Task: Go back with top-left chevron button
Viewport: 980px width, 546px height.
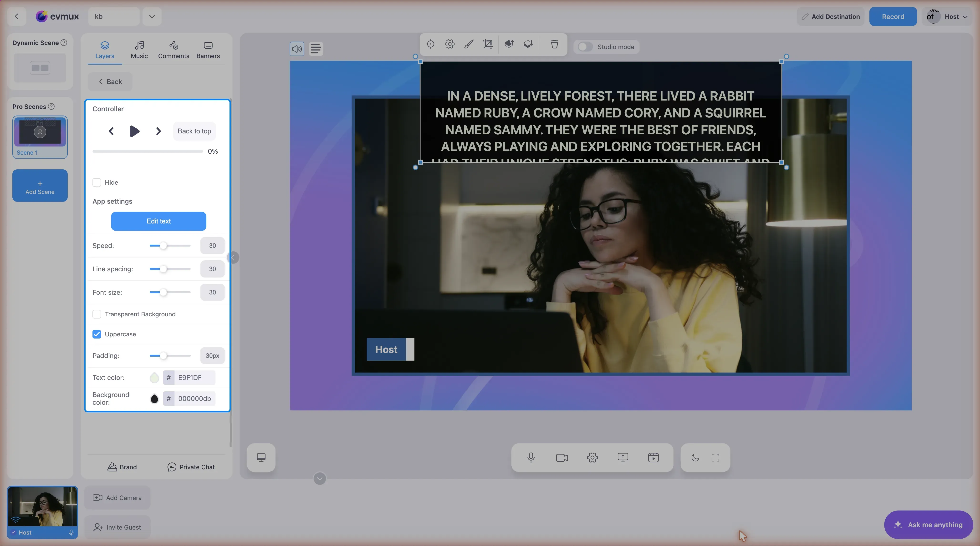Action: pos(17,16)
